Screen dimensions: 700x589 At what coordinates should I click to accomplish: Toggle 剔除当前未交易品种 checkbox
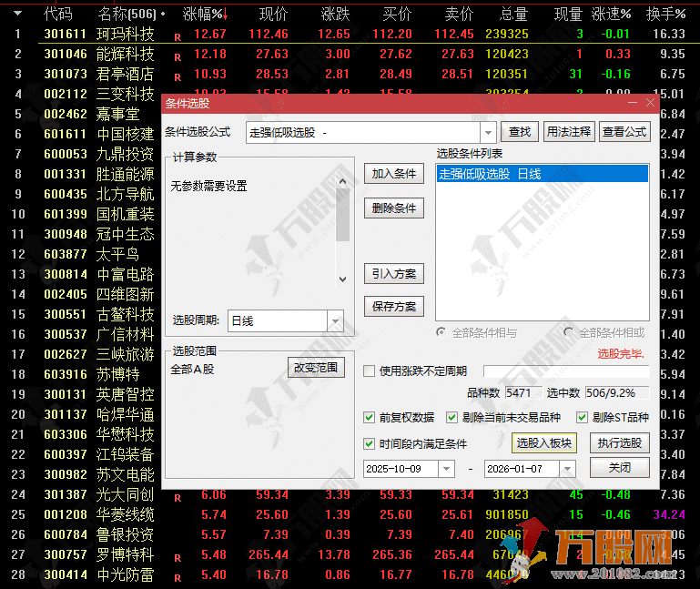[x=451, y=418]
